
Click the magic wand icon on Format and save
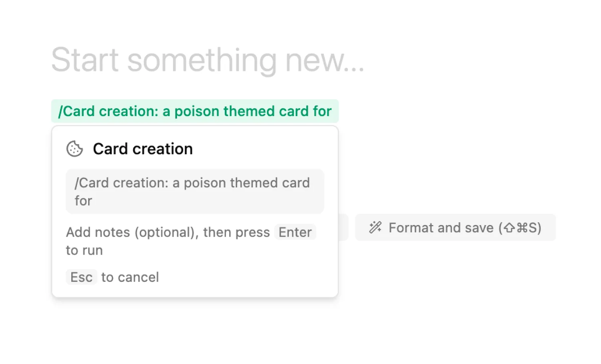coord(375,227)
